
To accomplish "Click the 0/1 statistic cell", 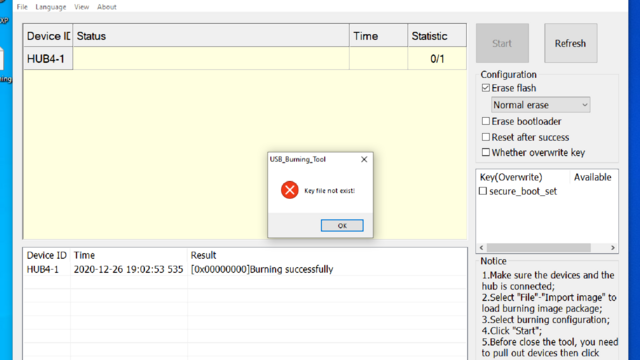I will tap(437, 59).
